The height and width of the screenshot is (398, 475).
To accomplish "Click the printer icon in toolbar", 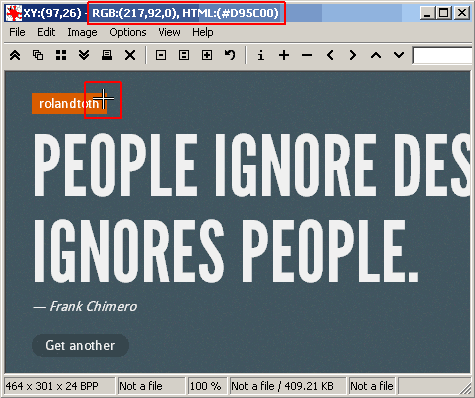I will [107, 55].
